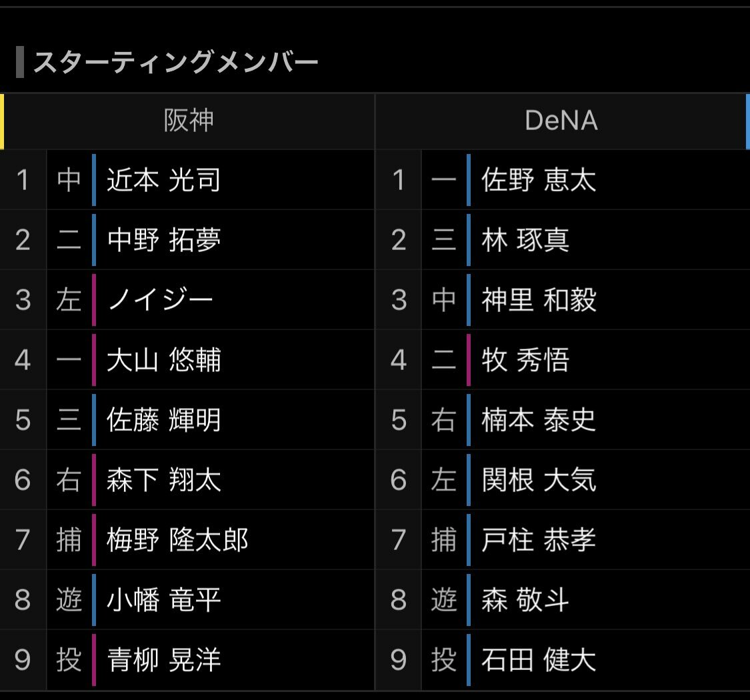Image resolution: width=750 pixels, height=700 pixels.
Task: Open 関根 大気 player entry
Action: click(x=539, y=480)
